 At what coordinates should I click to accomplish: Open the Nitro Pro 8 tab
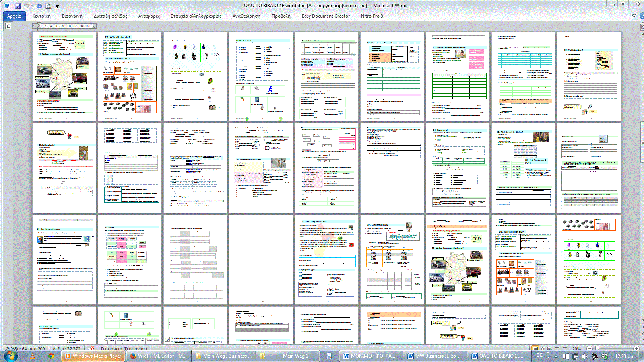point(372,16)
